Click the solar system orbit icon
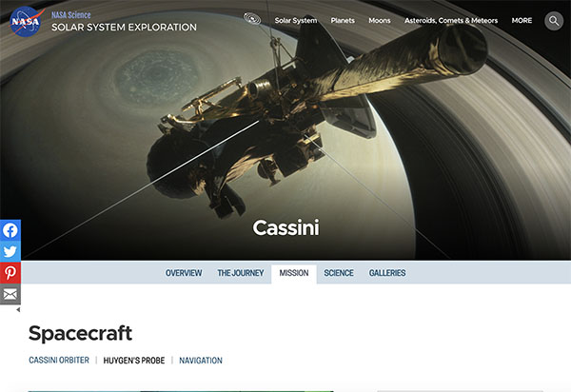The width and height of the screenshot is (571, 392). pyautogui.click(x=253, y=19)
